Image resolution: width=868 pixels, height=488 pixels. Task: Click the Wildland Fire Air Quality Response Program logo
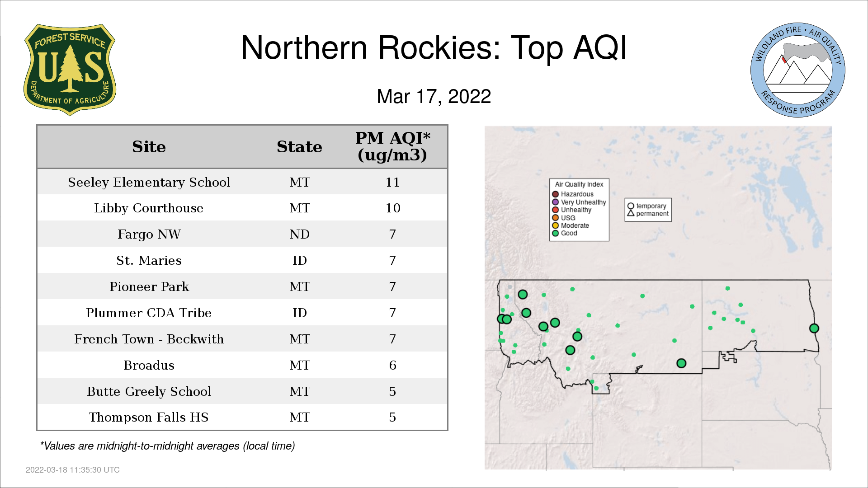[798, 70]
